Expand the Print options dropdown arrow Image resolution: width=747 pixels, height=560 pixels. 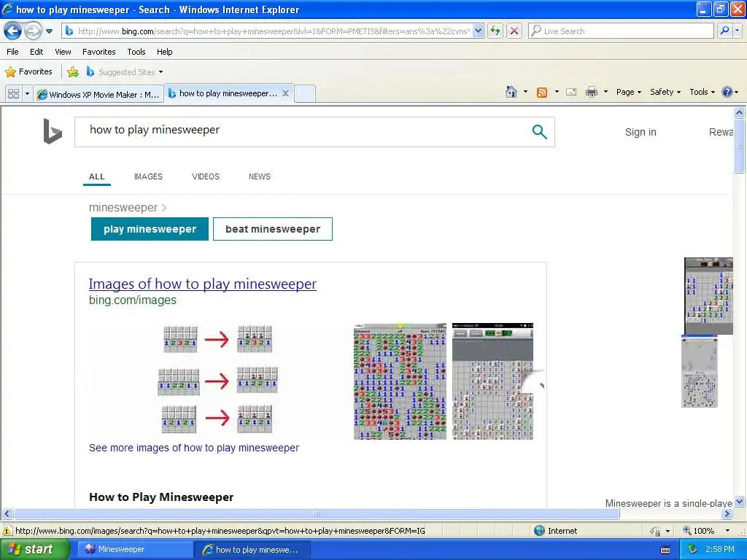(x=605, y=92)
